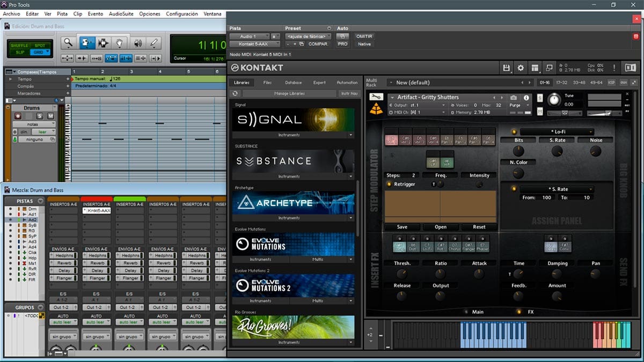Enable SPOT edit mode
The image size is (644, 362).
coord(40,46)
